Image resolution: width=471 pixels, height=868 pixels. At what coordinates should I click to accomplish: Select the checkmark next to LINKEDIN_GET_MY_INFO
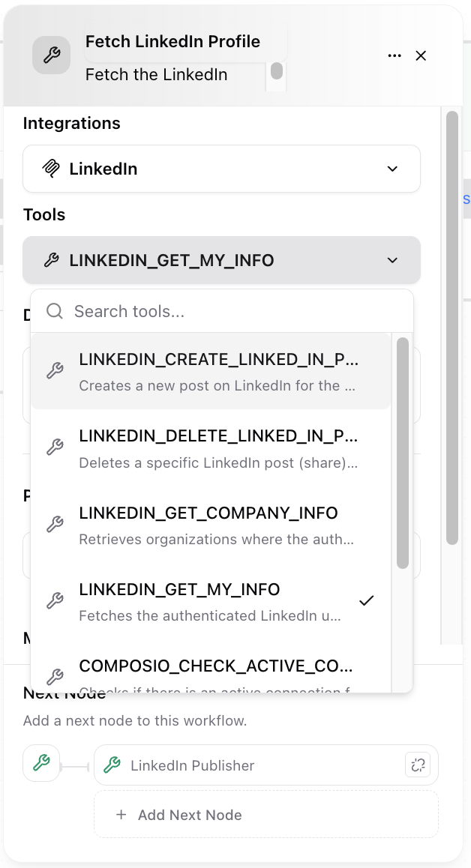367,600
